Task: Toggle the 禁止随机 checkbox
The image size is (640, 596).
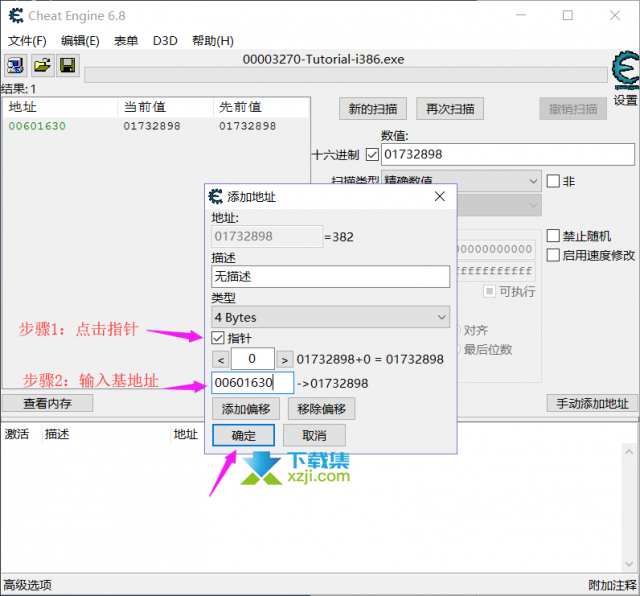Action: (x=553, y=236)
